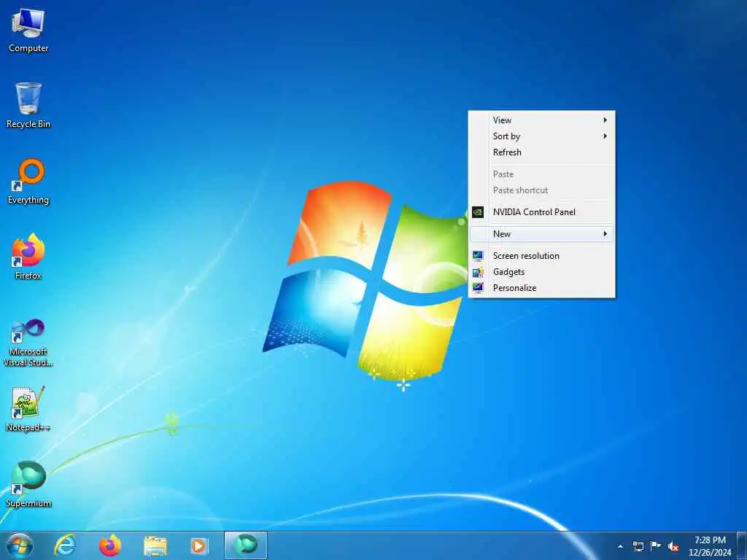Choose Refresh from the context menu
Viewport: 747px width, 560px height.
click(542, 152)
